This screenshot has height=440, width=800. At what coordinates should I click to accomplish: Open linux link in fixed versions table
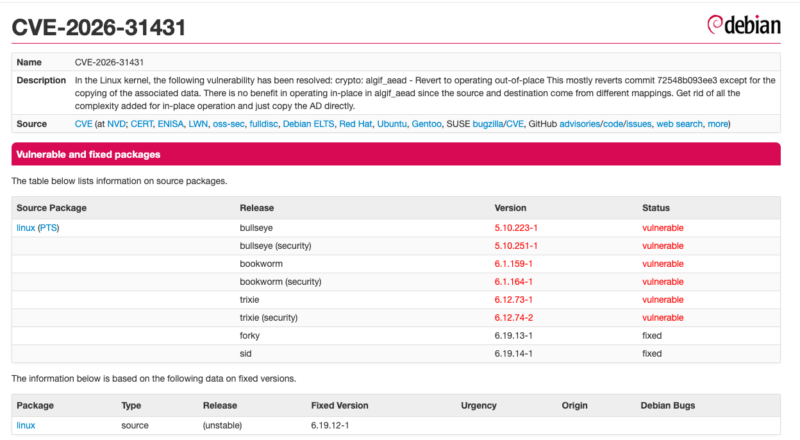pos(25,426)
